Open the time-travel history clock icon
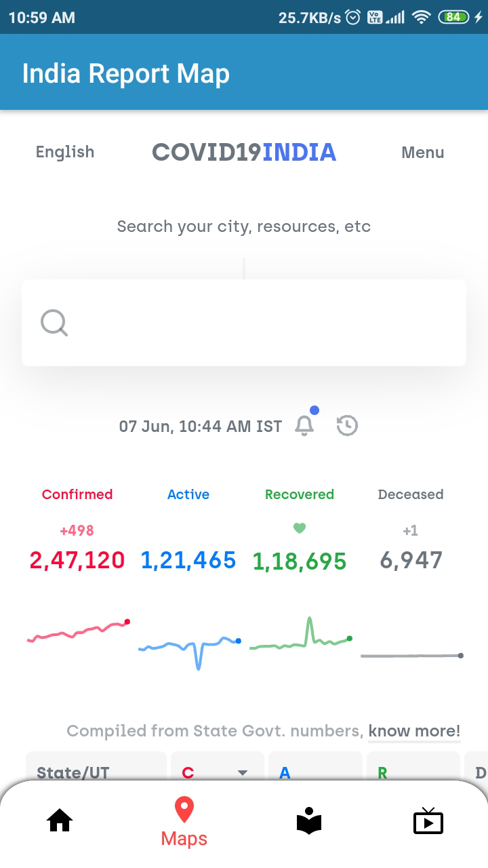 (347, 425)
